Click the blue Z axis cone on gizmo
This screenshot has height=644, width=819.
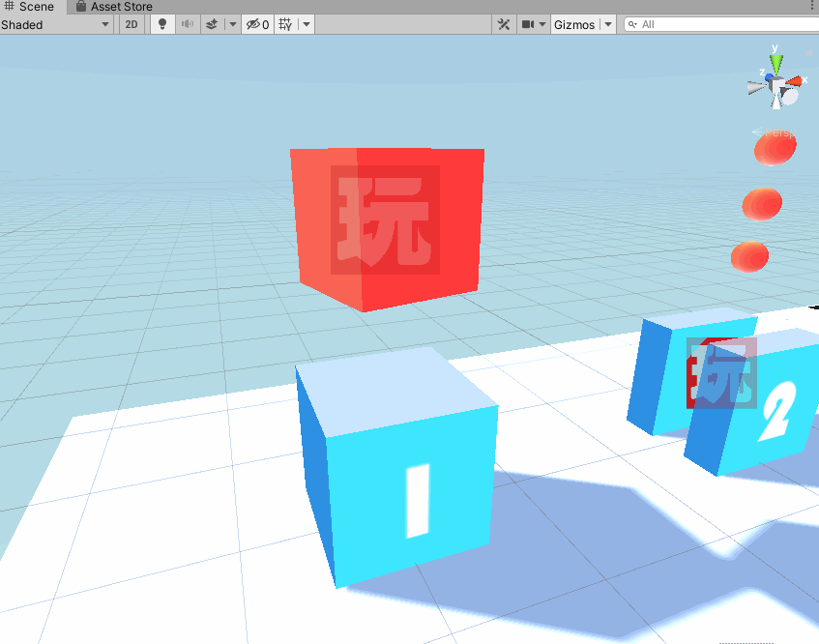click(769, 77)
